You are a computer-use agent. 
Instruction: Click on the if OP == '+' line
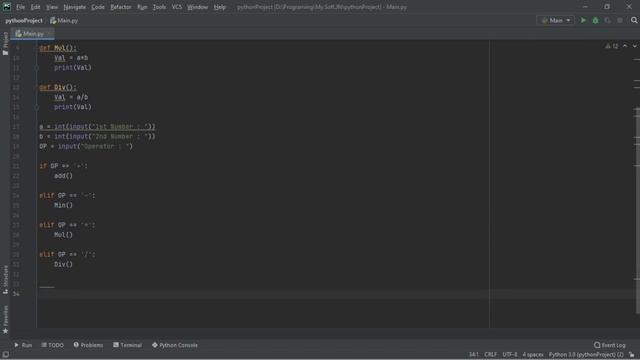tap(63, 166)
